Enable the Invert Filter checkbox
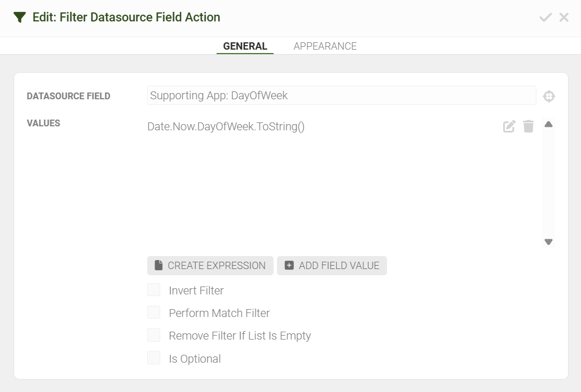The height and width of the screenshot is (392, 581). point(154,290)
